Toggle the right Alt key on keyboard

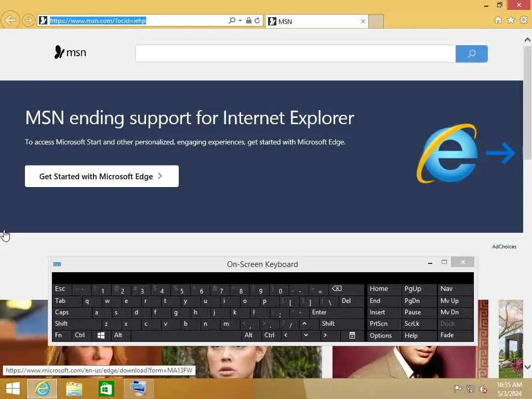pos(251,336)
